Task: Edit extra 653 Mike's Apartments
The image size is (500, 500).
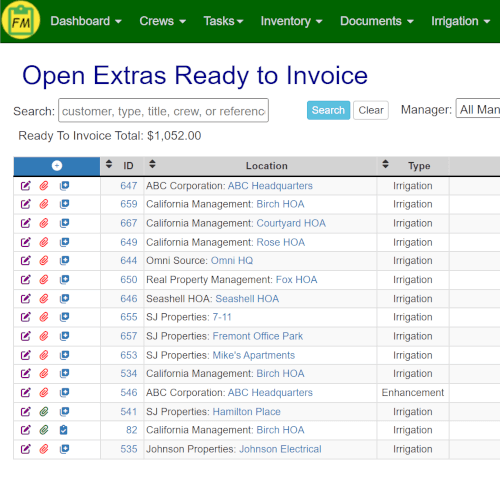Action: click(x=26, y=355)
